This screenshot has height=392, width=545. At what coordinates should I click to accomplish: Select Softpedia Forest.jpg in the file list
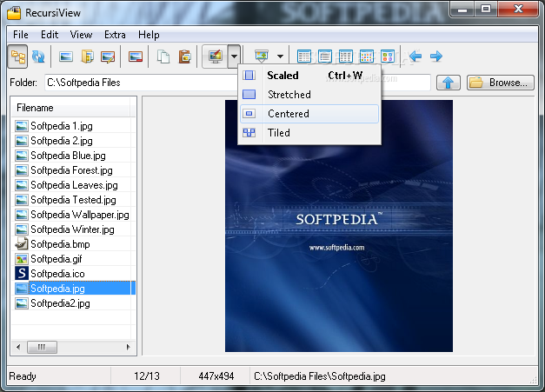pos(71,170)
